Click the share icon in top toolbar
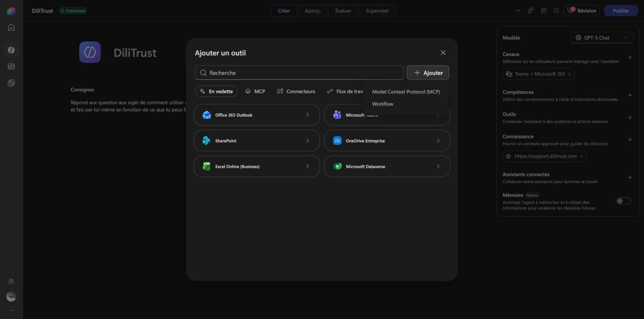The height and width of the screenshot is (319, 644). (544, 11)
